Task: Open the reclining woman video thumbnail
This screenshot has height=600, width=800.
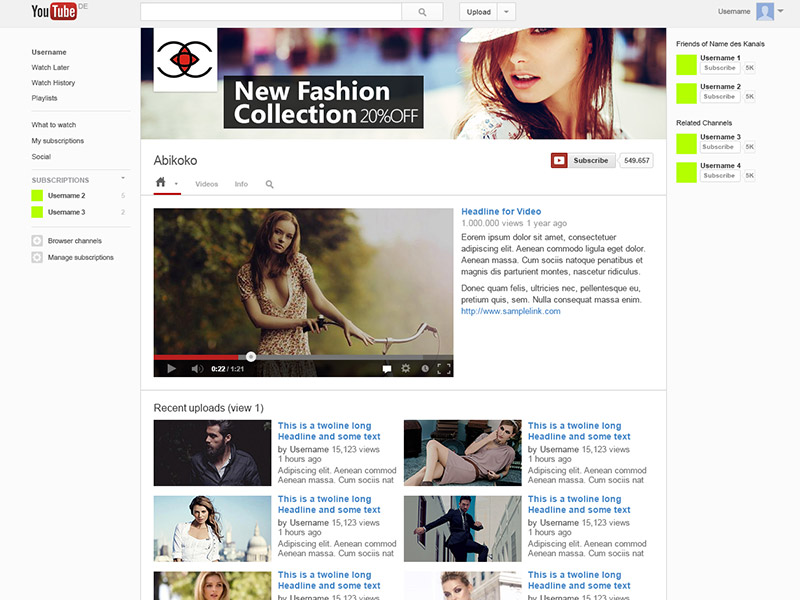Action: [463, 453]
